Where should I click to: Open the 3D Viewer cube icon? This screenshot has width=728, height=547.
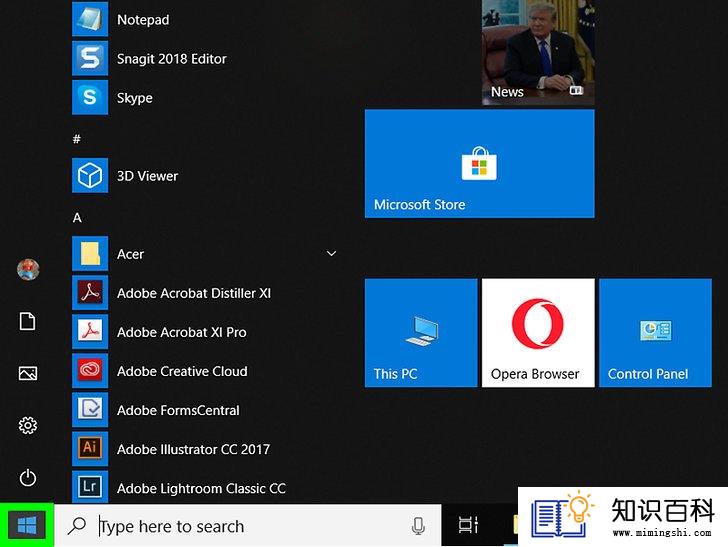[90, 176]
